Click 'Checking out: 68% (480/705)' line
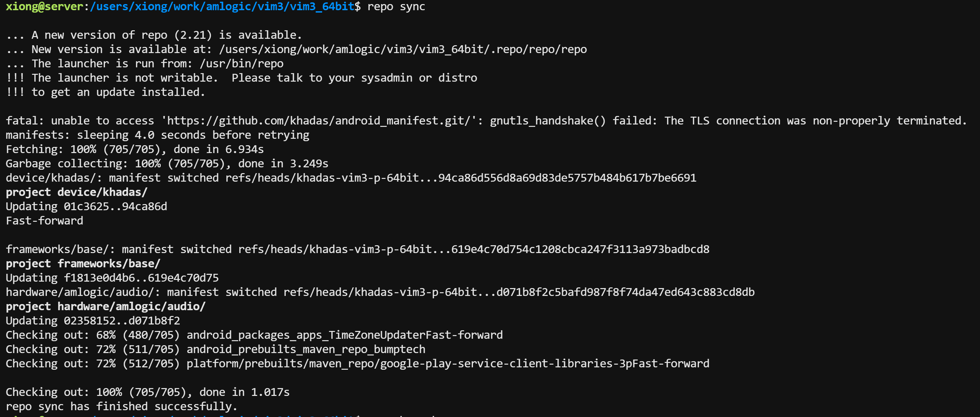The width and height of the screenshot is (980, 417). (254, 335)
